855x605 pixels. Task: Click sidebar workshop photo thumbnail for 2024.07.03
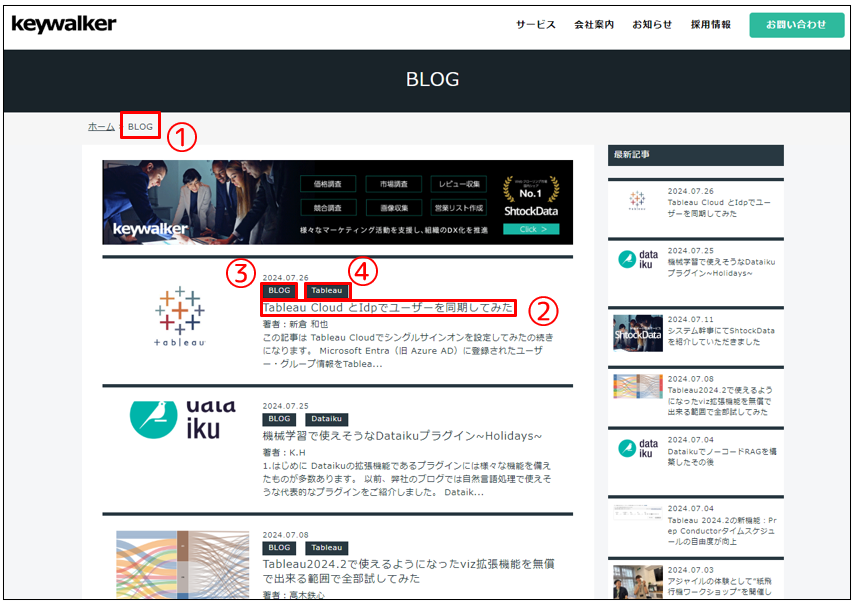tap(637, 582)
